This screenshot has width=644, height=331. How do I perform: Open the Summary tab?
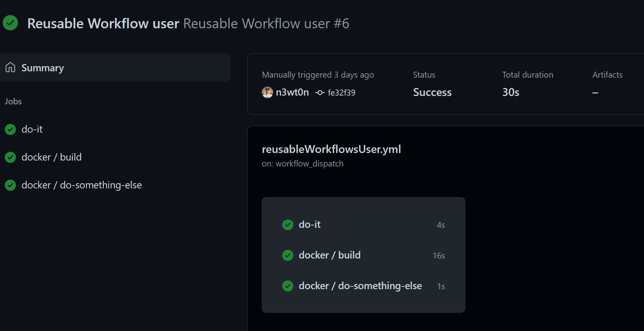43,68
